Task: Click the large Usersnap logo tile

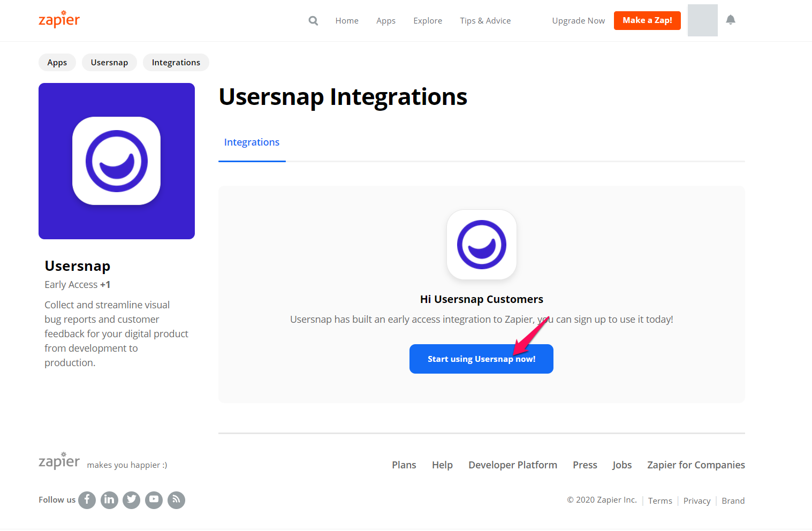Action: coord(117,161)
